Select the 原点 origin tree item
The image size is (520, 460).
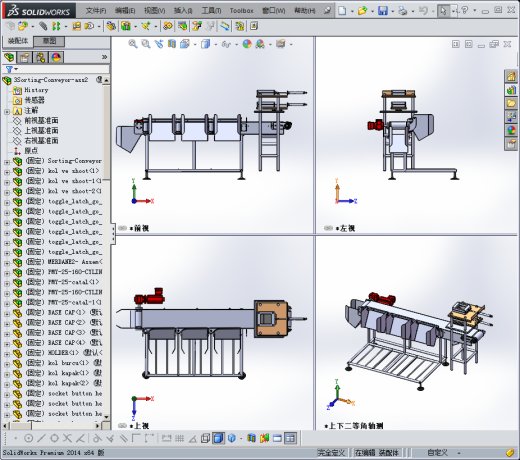[31, 151]
